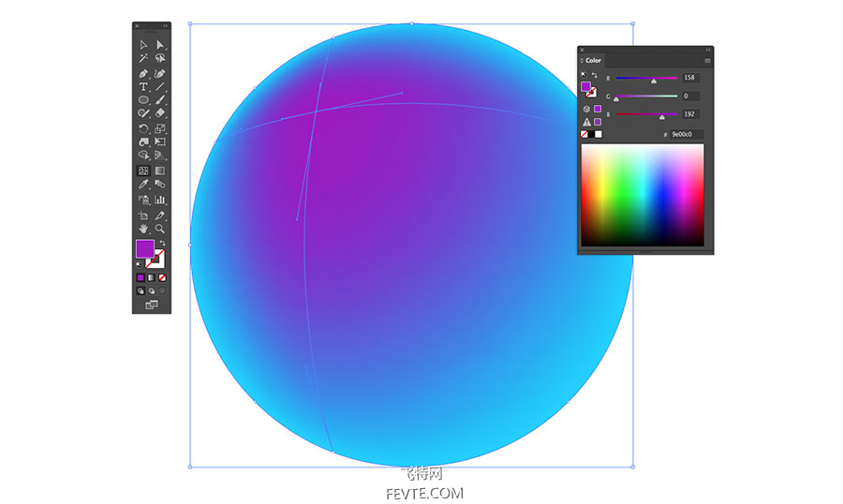Reset default fill and stroke in toolbar
Viewport: 843px width, 504px height.
pyautogui.click(x=139, y=265)
